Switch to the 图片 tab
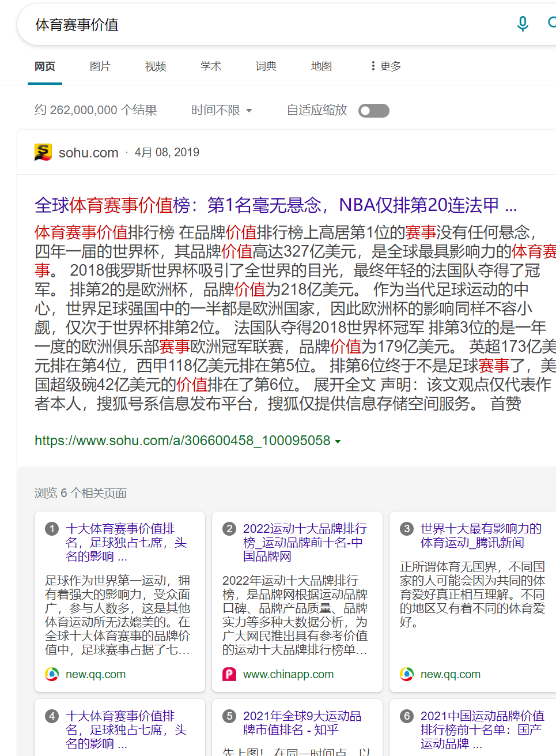556x756 pixels. 100,66
